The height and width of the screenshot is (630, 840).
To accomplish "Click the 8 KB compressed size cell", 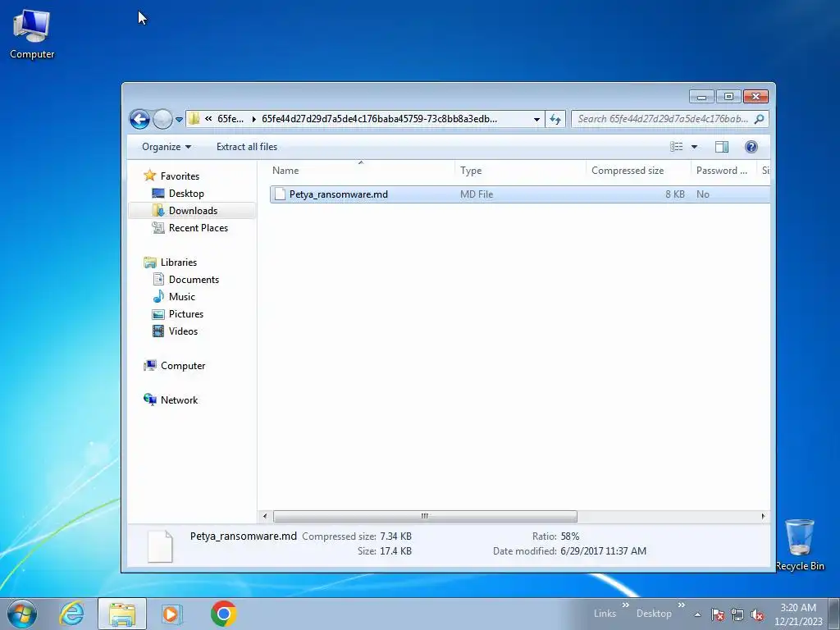I will click(x=675, y=194).
